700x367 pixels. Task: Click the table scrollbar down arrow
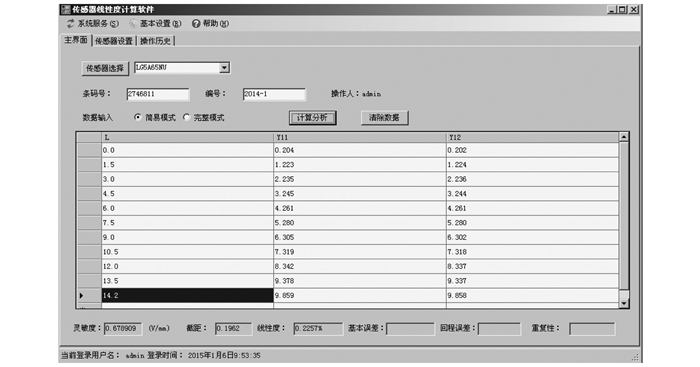[624, 304]
